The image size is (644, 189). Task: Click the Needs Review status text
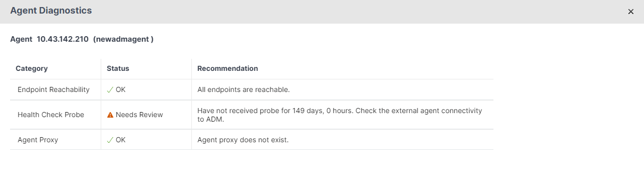click(x=139, y=115)
